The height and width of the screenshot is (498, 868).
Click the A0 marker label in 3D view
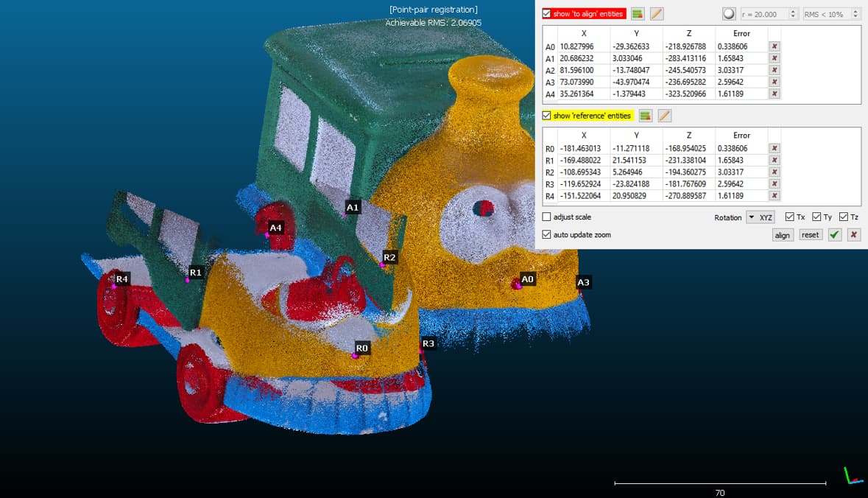click(528, 279)
